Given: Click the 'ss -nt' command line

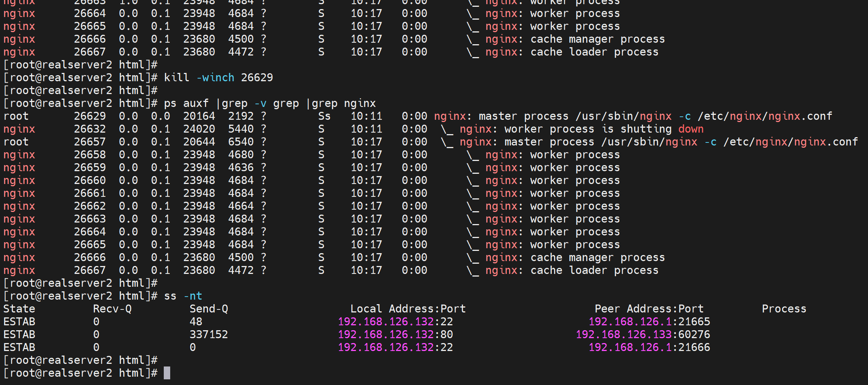Looking at the screenshot, I should click(x=183, y=296).
